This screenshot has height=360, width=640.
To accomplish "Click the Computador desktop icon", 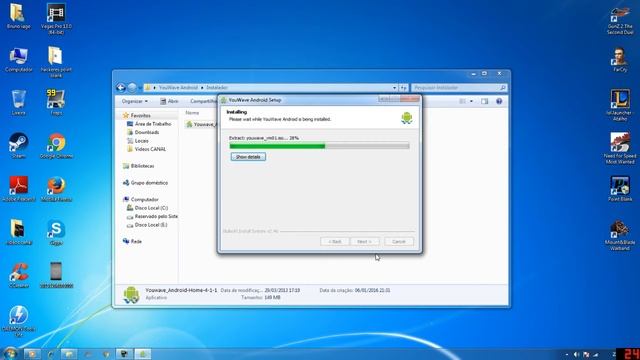I will [x=18, y=60].
